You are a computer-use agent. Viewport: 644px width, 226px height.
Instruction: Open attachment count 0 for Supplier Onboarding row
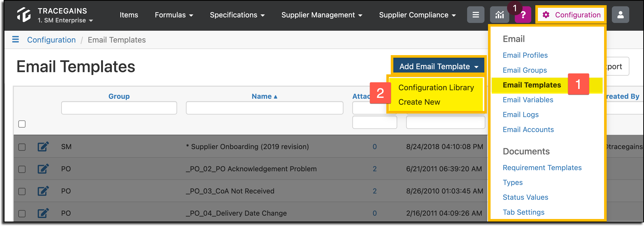(374, 146)
